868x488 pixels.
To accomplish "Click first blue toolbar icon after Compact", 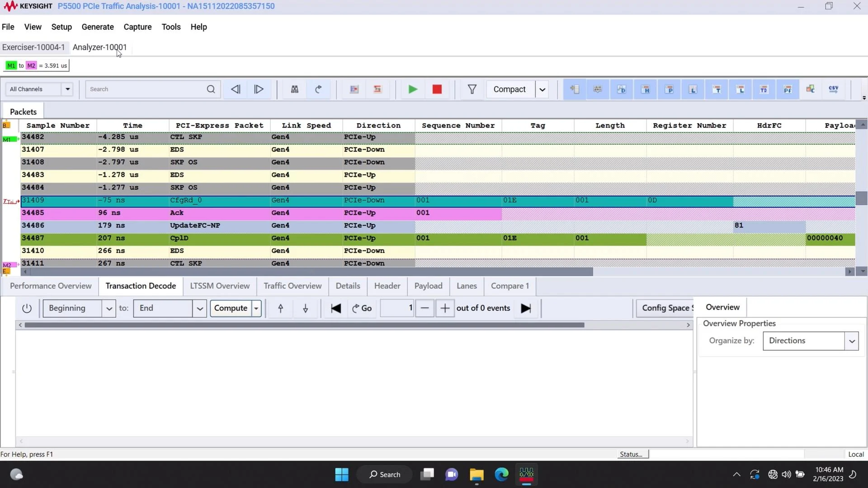I will tap(575, 89).
